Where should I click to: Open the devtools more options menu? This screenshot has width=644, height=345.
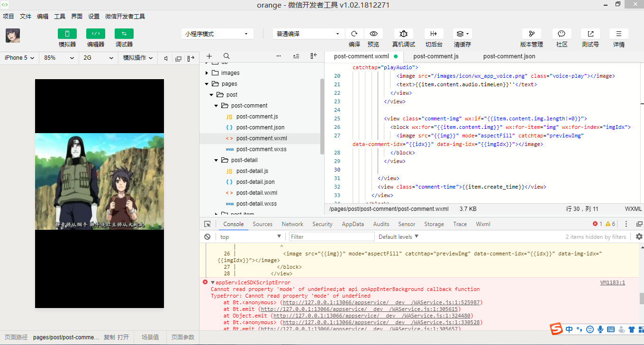[626, 224]
